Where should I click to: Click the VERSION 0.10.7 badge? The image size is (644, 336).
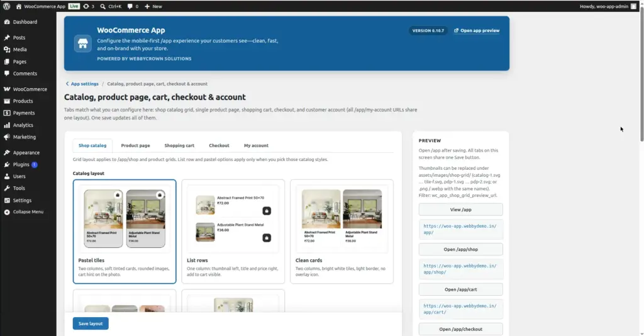tap(428, 30)
